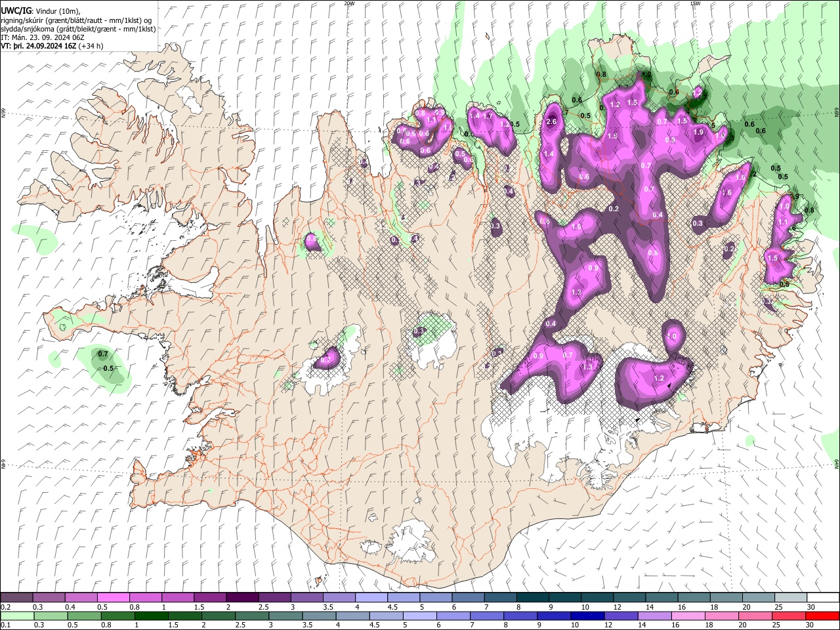Viewport: 840px width, 630px height.
Task: Click the dark teal swatch between 8 and 9, upper scale
Action: [532, 598]
